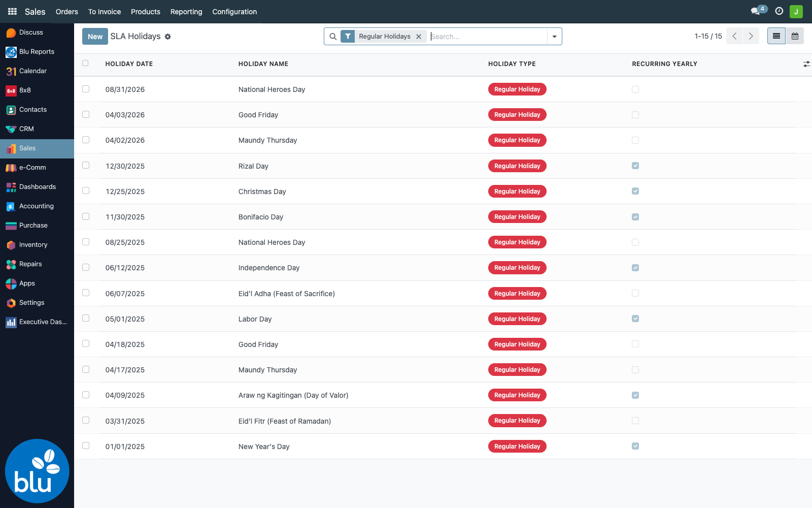Sort by Holiday Date column

pyautogui.click(x=129, y=64)
